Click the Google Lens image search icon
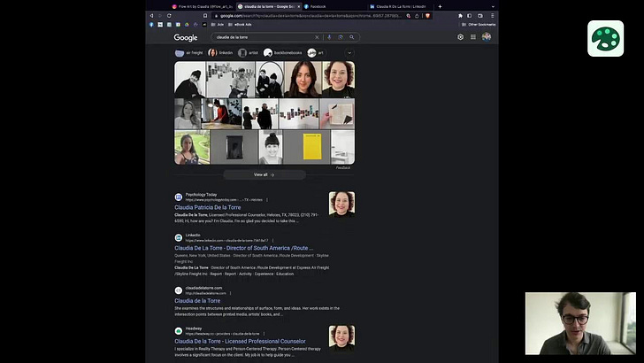Viewport: 644px width, 363px height. (340, 37)
